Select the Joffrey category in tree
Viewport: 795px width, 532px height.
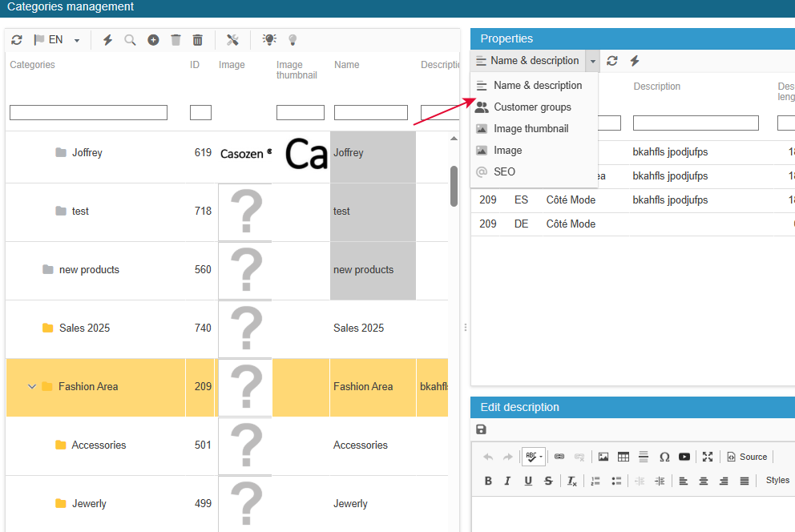[87, 152]
